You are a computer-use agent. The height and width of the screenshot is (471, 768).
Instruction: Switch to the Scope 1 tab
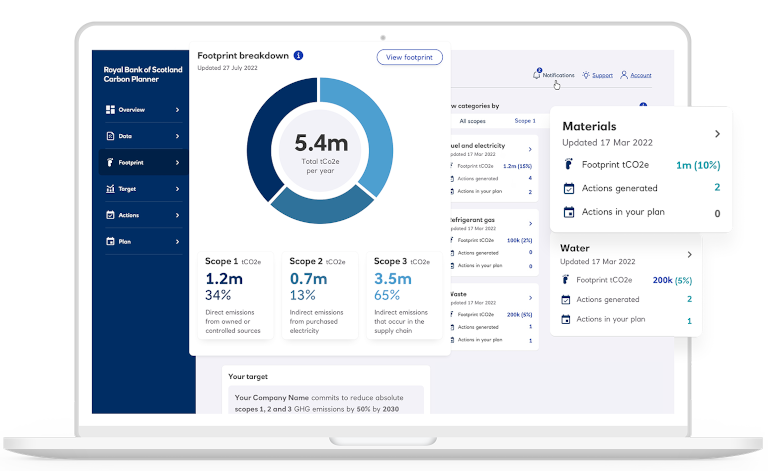[x=525, y=121]
